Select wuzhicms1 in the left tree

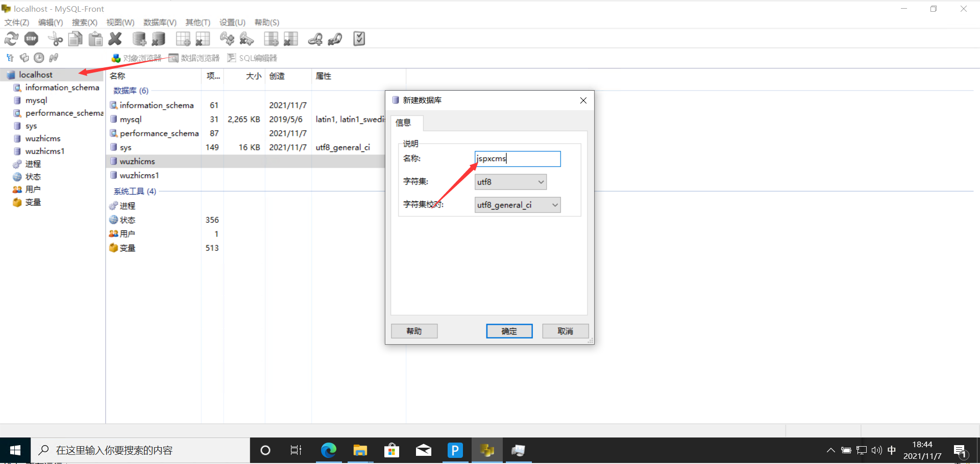point(45,151)
